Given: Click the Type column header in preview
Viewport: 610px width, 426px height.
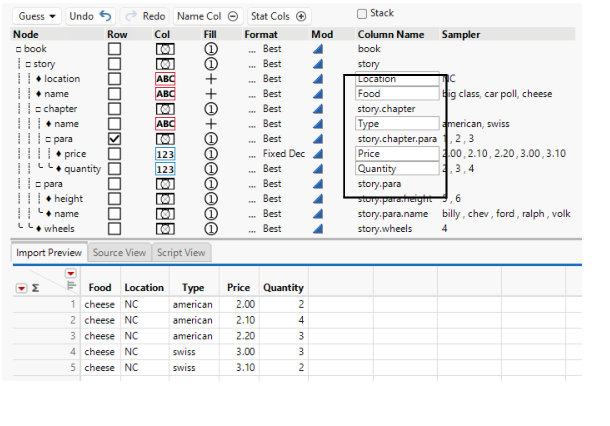Looking at the screenshot, I should click(193, 288).
